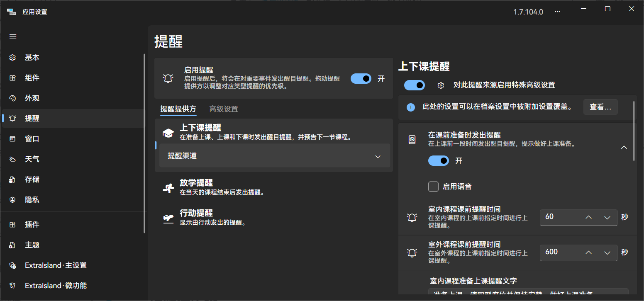
Task: Enable the 启用语音 checkbox
Action: [433, 186]
